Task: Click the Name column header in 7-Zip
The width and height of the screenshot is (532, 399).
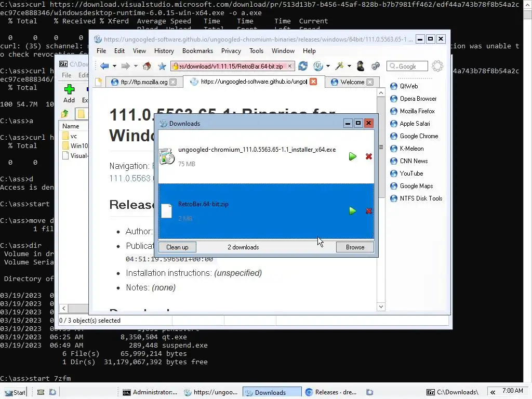Action: click(71, 126)
